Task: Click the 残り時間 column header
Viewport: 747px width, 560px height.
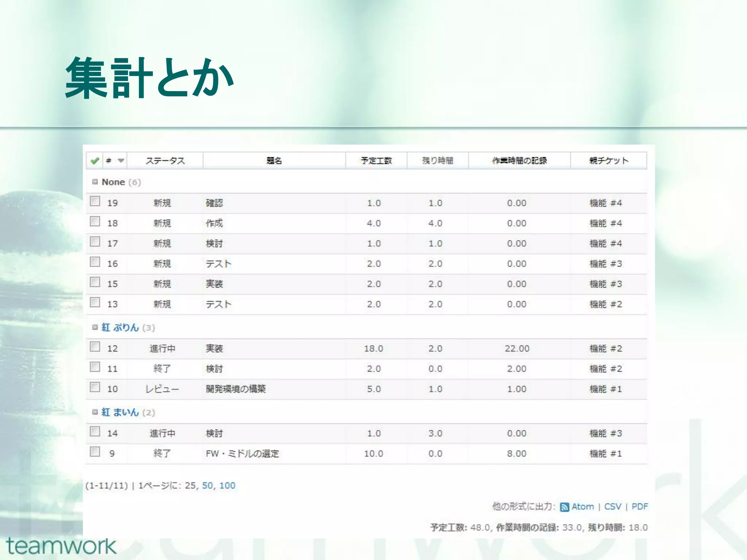Action: tap(437, 161)
